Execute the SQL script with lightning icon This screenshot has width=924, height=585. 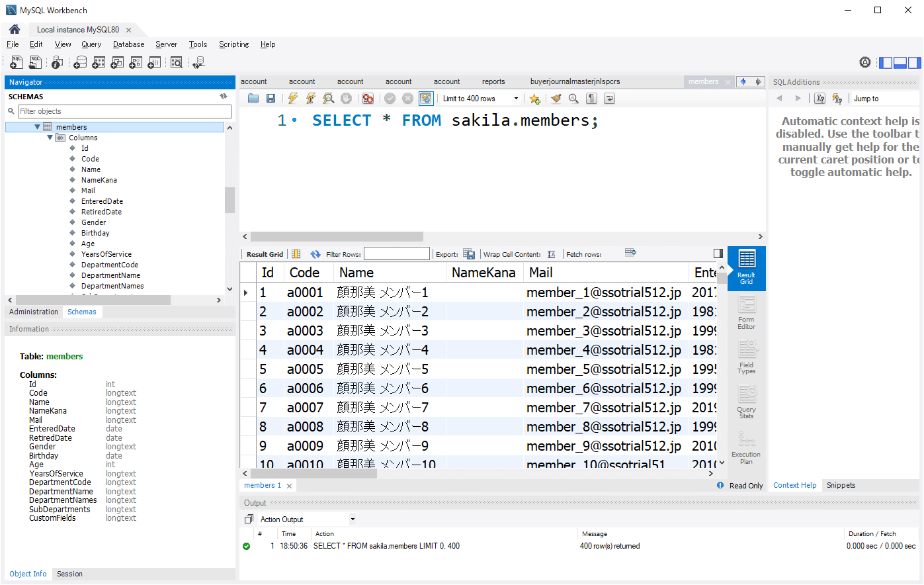(x=292, y=99)
